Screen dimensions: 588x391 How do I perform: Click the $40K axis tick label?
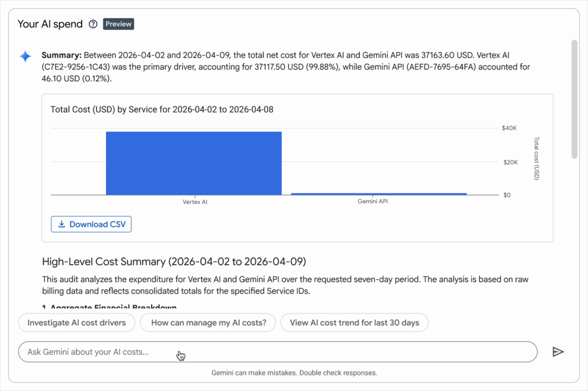[x=510, y=129]
